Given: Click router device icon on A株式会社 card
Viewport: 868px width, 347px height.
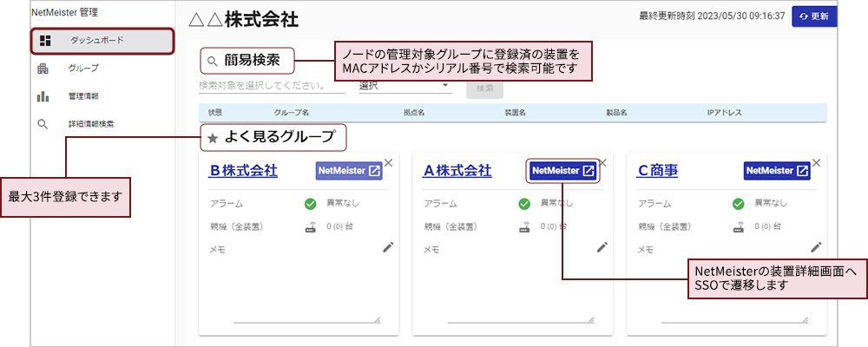Looking at the screenshot, I should coord(524,227).
